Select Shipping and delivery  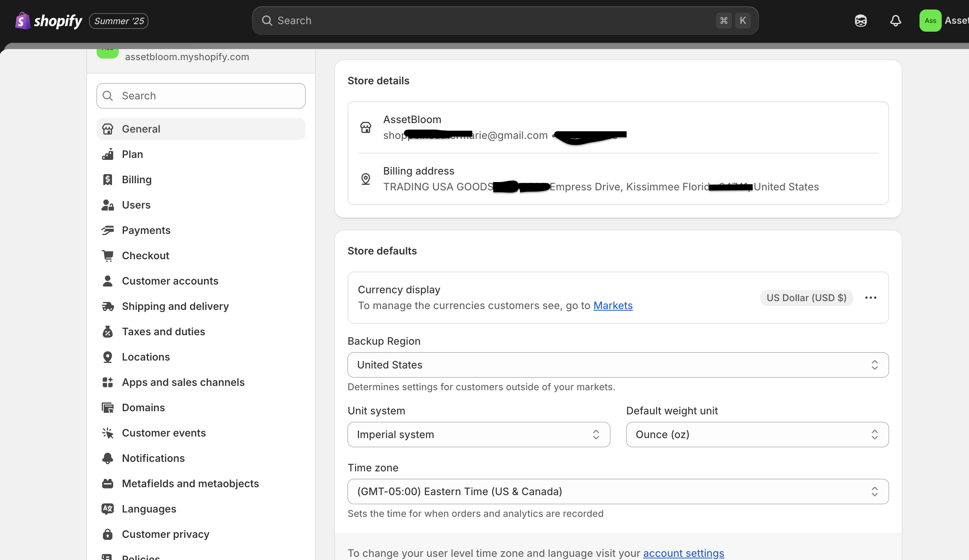[201, 306]
